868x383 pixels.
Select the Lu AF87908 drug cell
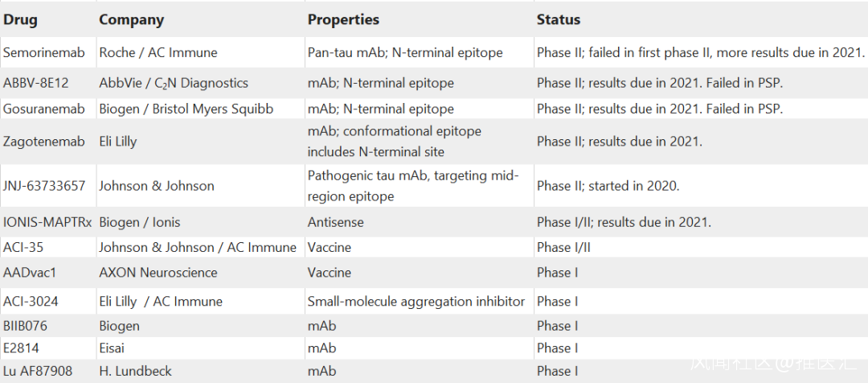(37, 371)
